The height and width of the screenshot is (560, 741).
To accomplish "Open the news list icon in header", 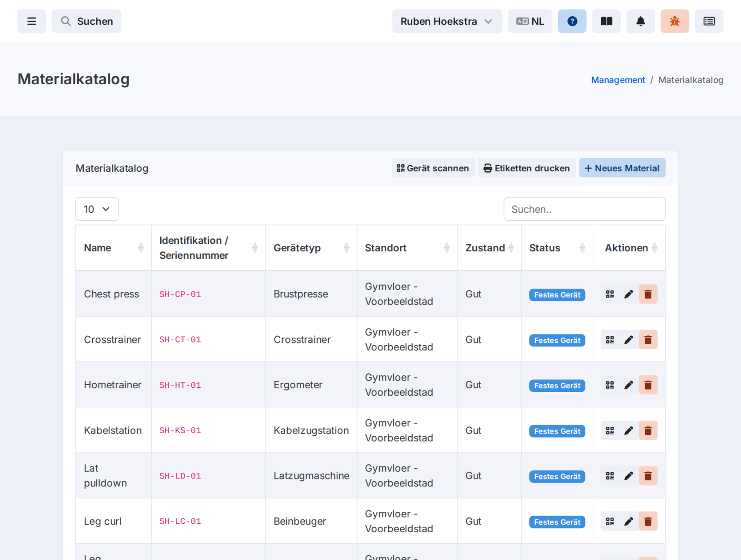I will (x=709, y=21).
